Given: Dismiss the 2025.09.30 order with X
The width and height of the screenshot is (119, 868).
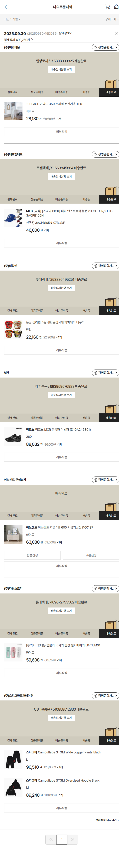Looking at the screenshot, I should point(117,33).
